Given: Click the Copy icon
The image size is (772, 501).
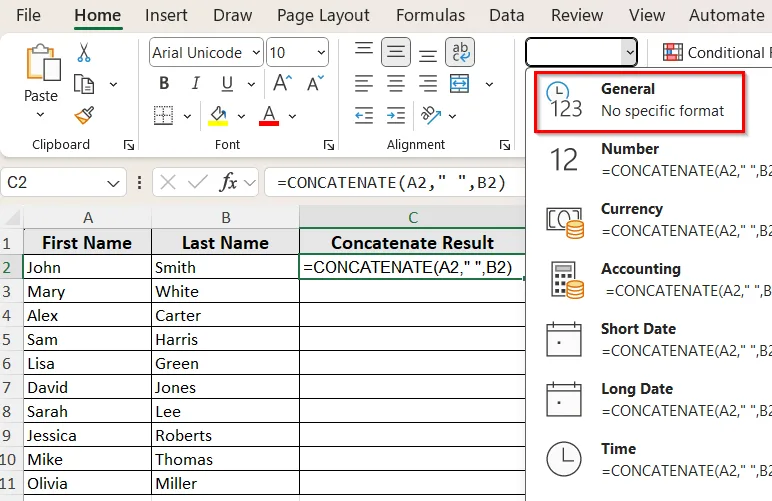Looking at the screenshot, I should [x=84, y=84].
